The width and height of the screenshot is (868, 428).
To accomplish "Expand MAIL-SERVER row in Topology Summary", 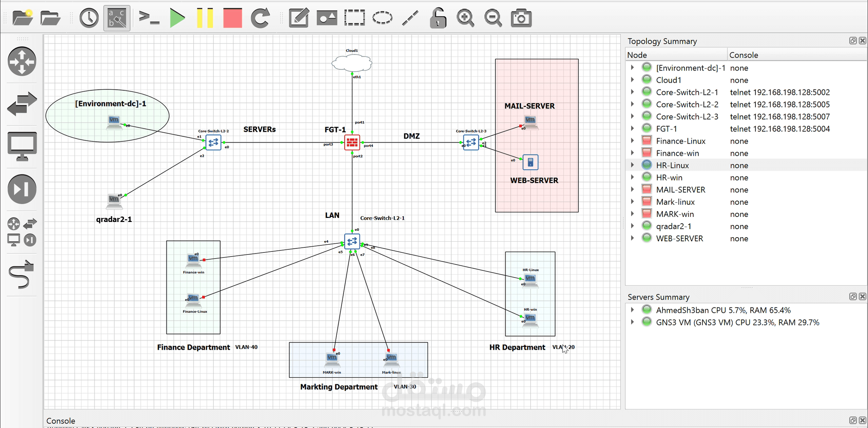I will (x=632, y=189).
